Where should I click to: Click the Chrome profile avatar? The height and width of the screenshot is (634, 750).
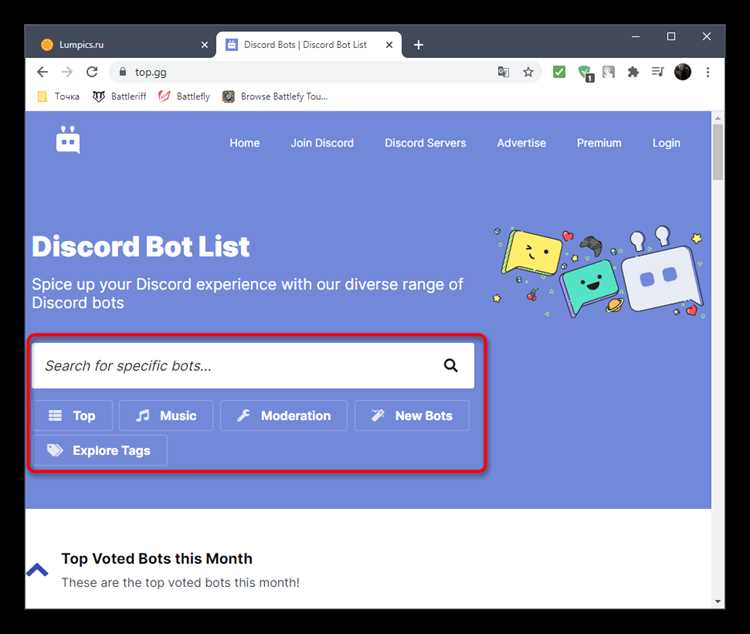coord(683,72)
